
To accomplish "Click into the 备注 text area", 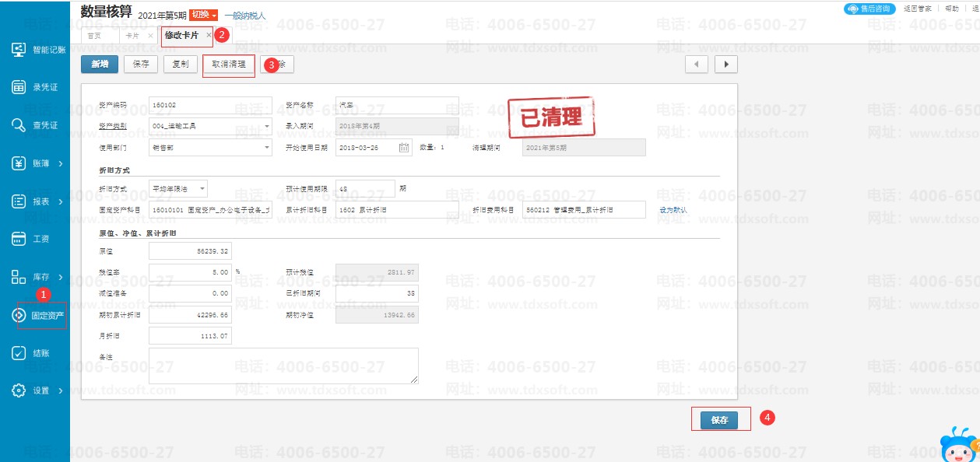I will [x=283, y=366].
